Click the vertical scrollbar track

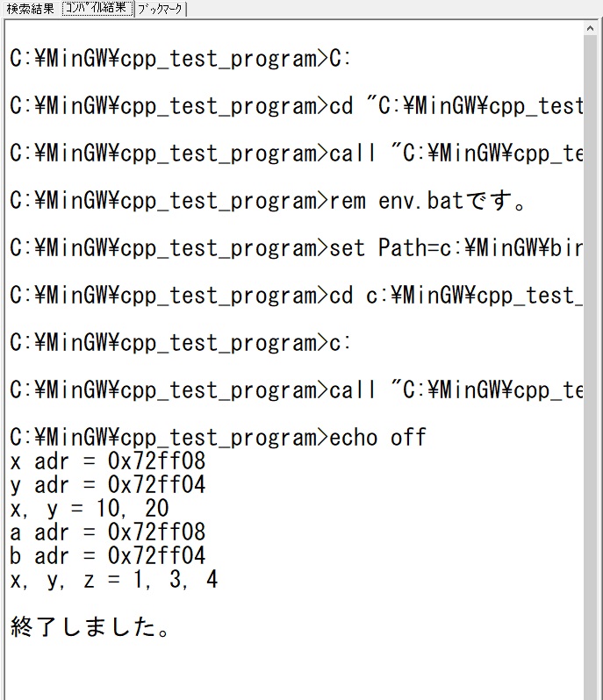point(590,366)
